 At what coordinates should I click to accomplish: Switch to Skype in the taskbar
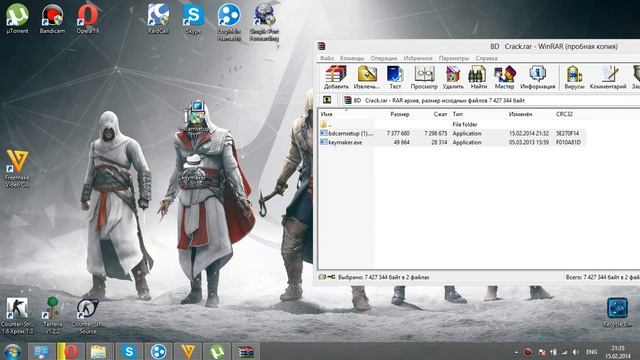pyautogui.click(x=129, y=351)
